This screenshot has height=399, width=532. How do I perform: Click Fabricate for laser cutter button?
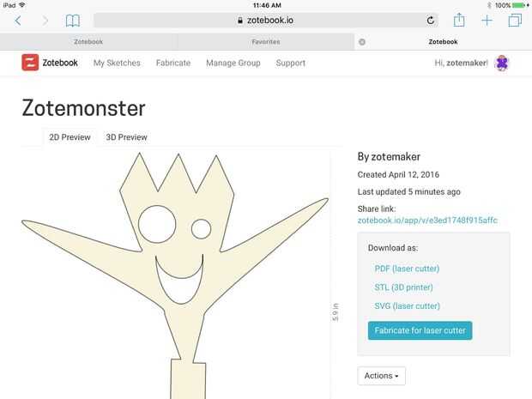coord(420,330)
